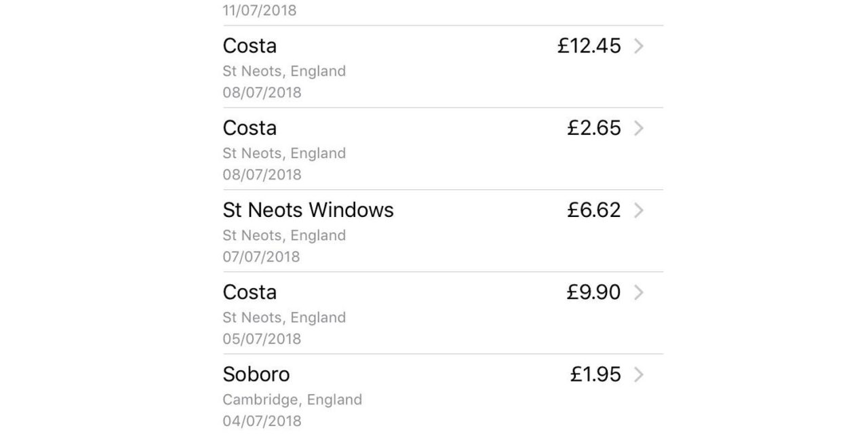868x434 pixels.
Task: Select the Costa title on the £12.45 row
Action: click(250, 46)
